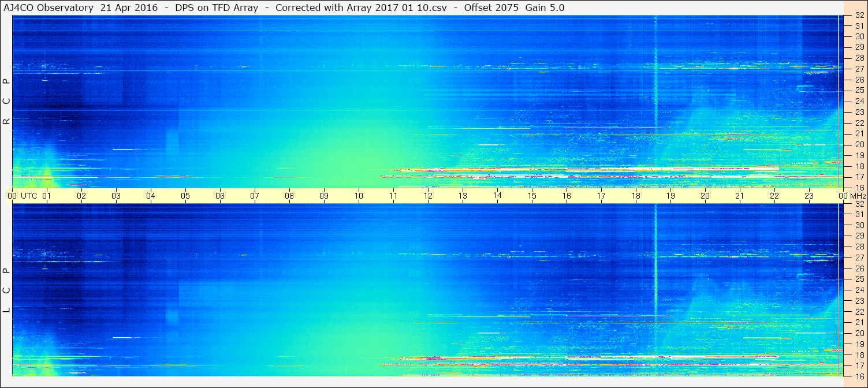Select the 20 hour tick on time axis
This screenshot has height=388, width=868.
click(x=705, y=196)
